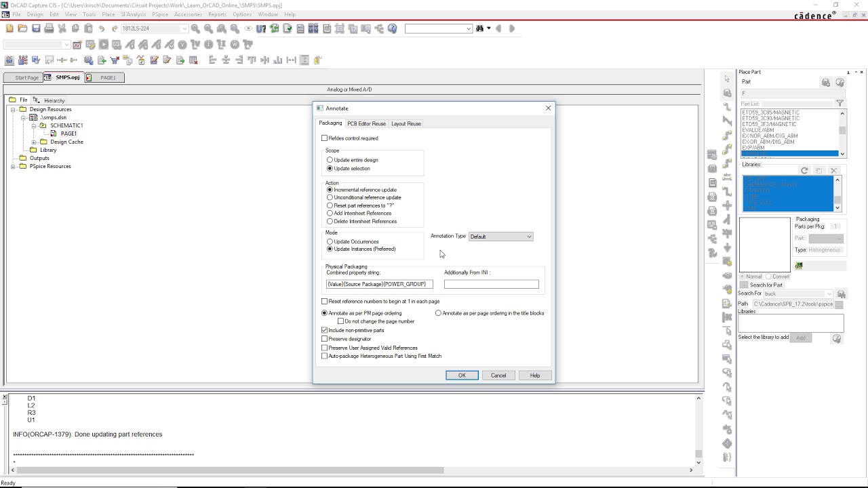
Task: Click the Print toolbar icon
Action: coord(49,28)
